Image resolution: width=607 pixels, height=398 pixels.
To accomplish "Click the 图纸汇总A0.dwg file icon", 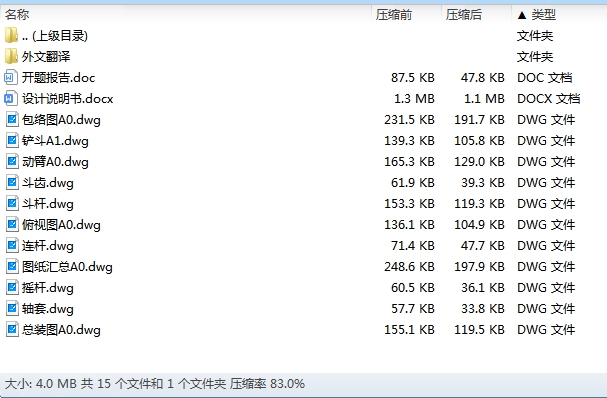I will tap(12, 266).
